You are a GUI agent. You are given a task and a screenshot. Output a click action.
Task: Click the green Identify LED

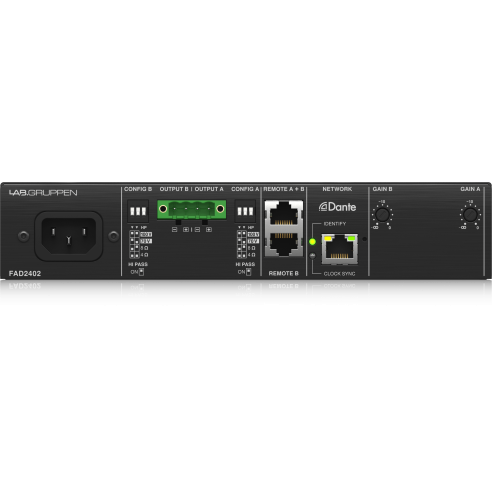click(312, 242)
